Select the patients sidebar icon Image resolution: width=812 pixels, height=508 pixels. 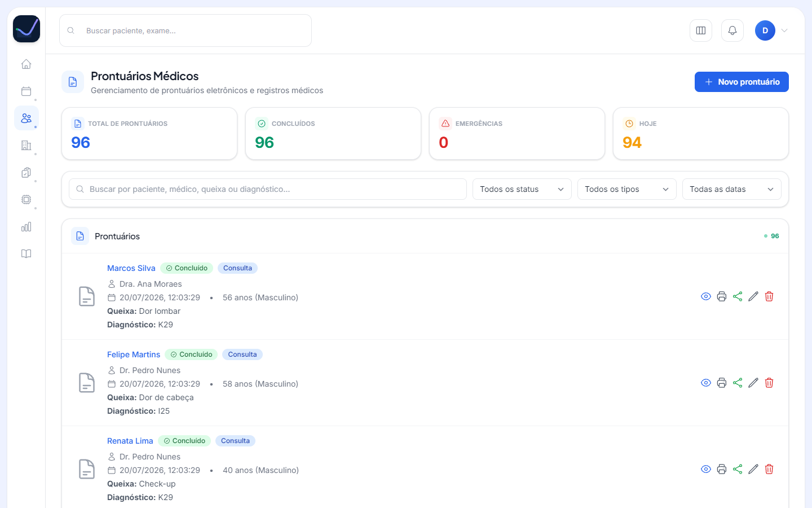coord(26,119)
